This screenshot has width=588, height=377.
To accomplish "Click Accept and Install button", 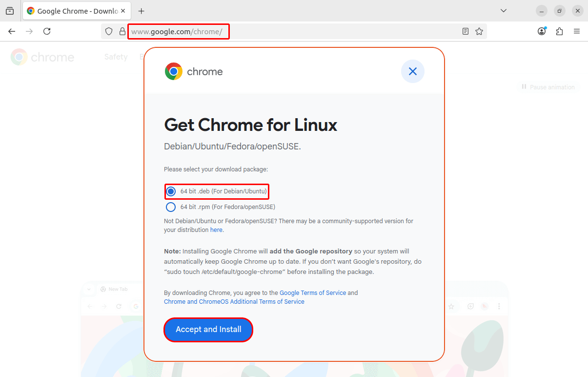I will pyautogui.click(x=208, y=330).
